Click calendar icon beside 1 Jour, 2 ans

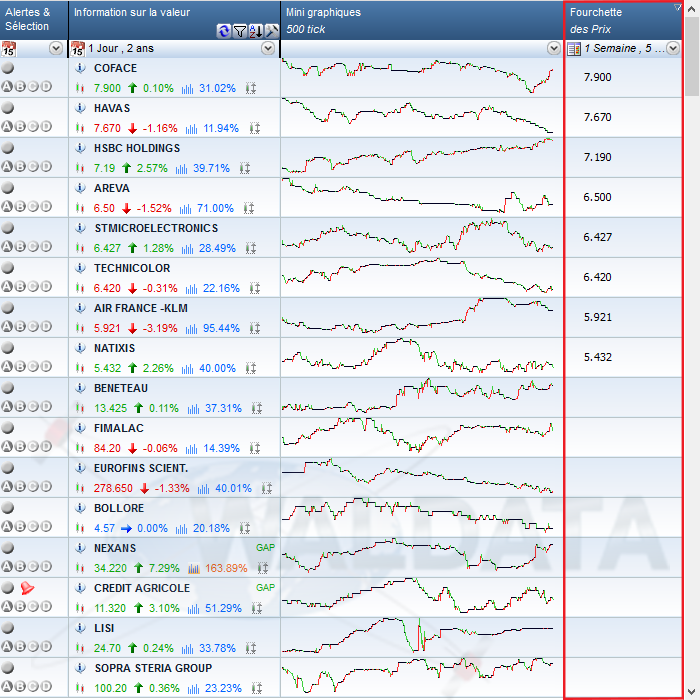[x=78, y=48]
